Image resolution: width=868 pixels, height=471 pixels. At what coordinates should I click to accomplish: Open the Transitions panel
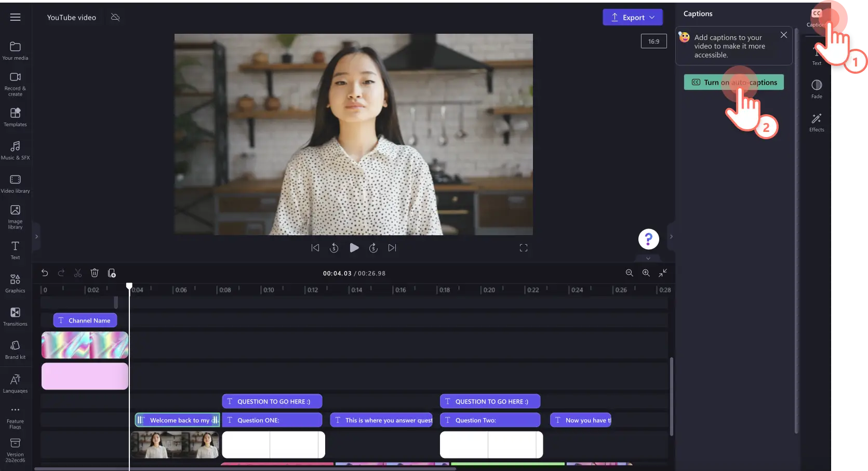[x=16, y=316]
